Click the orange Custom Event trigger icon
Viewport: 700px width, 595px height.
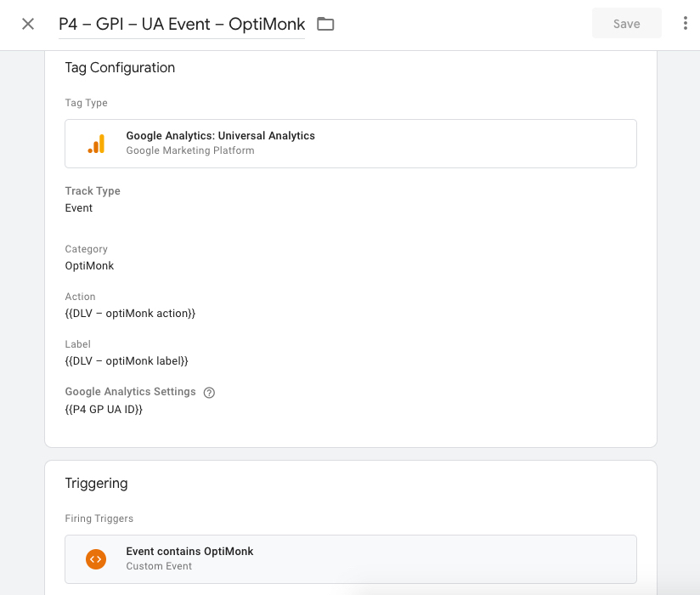(96, 559)
